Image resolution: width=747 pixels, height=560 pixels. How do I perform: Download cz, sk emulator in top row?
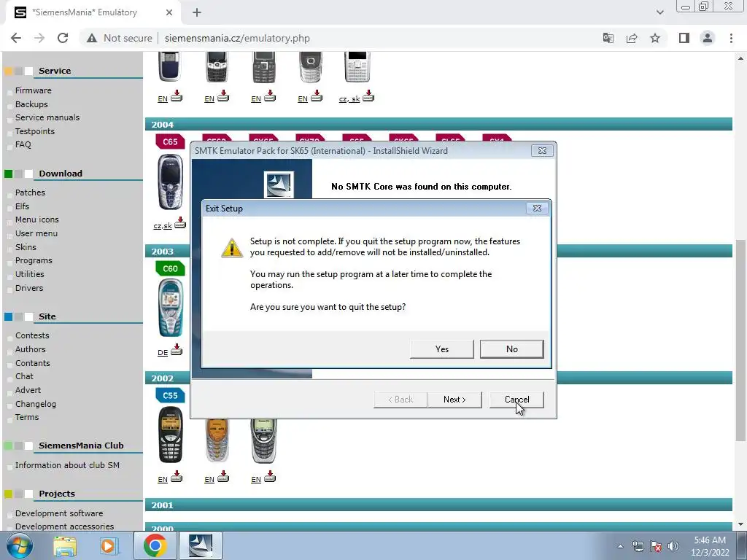click(x=368, y=96)
